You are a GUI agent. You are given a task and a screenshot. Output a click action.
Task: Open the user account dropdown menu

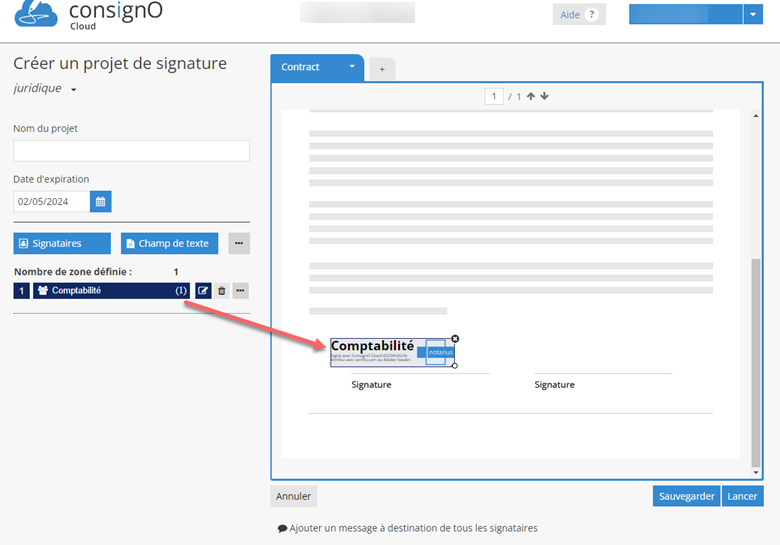click(x=753, y=15)
